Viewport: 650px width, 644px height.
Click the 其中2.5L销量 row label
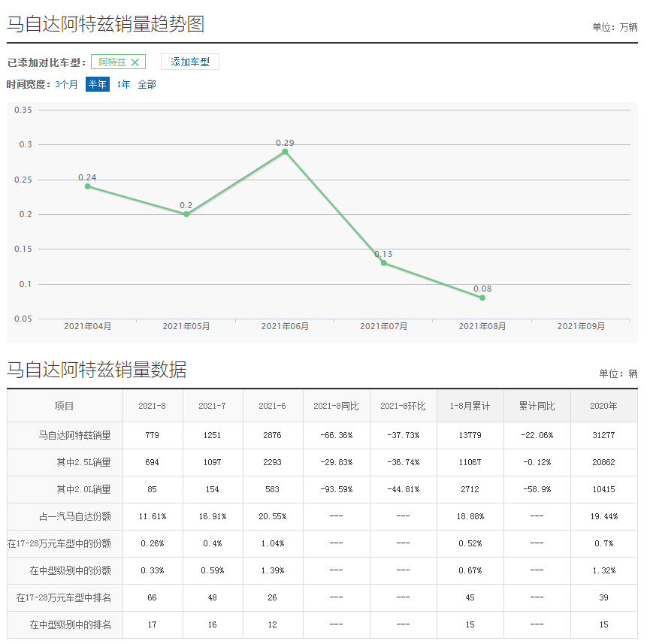coord(83,463)
